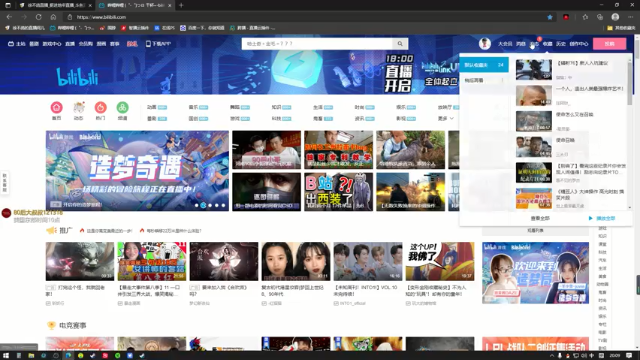Click 消息 in the header
Screen dimensions: 640x360
(520, 44)
